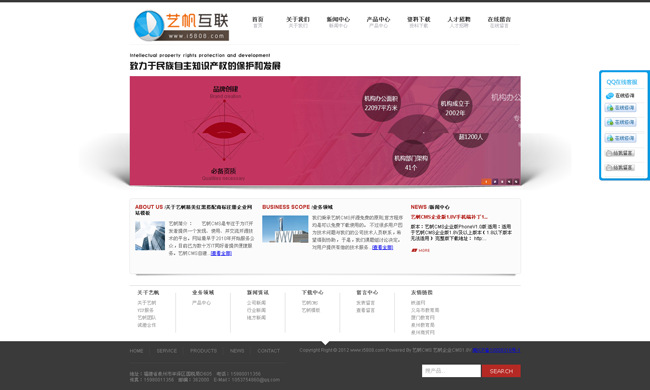Select the orange first banner slide indicator
Viewport: 650px width, 390px height.
pos(486,182)
